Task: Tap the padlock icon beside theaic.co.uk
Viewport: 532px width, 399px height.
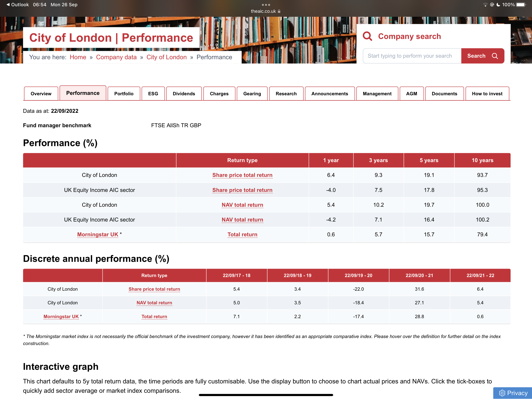Action: [279, 11]
